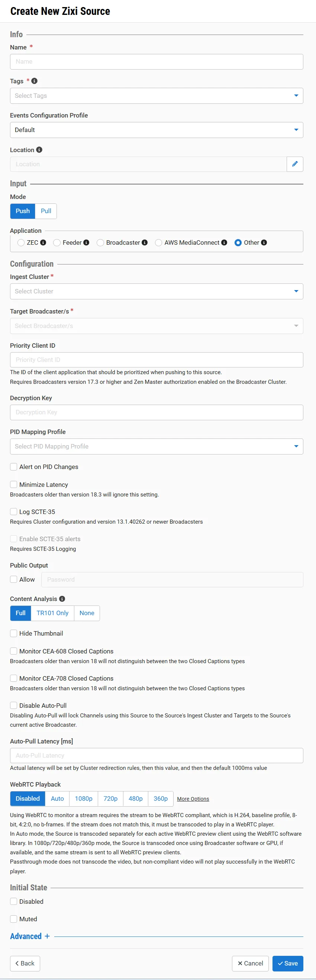316x980 pixels.
Task: Set WebRTC Playback to Auto
Action: [x=57, y=799]
